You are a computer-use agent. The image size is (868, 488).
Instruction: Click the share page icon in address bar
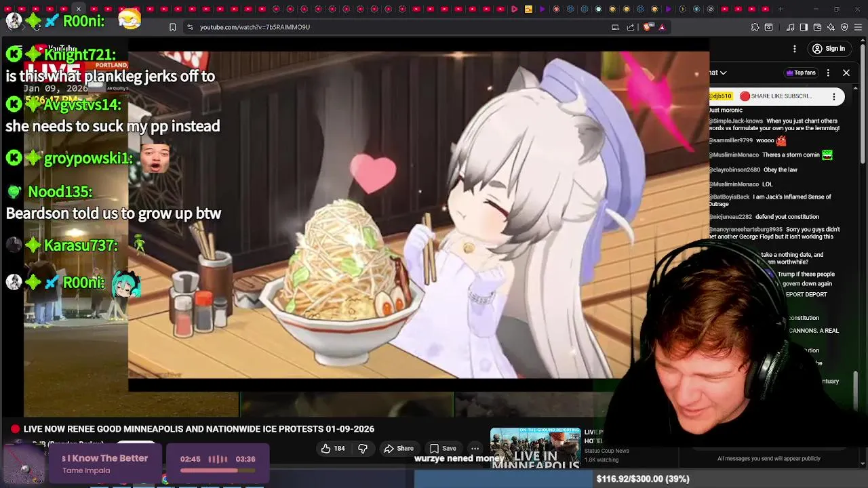pos(631,27)
